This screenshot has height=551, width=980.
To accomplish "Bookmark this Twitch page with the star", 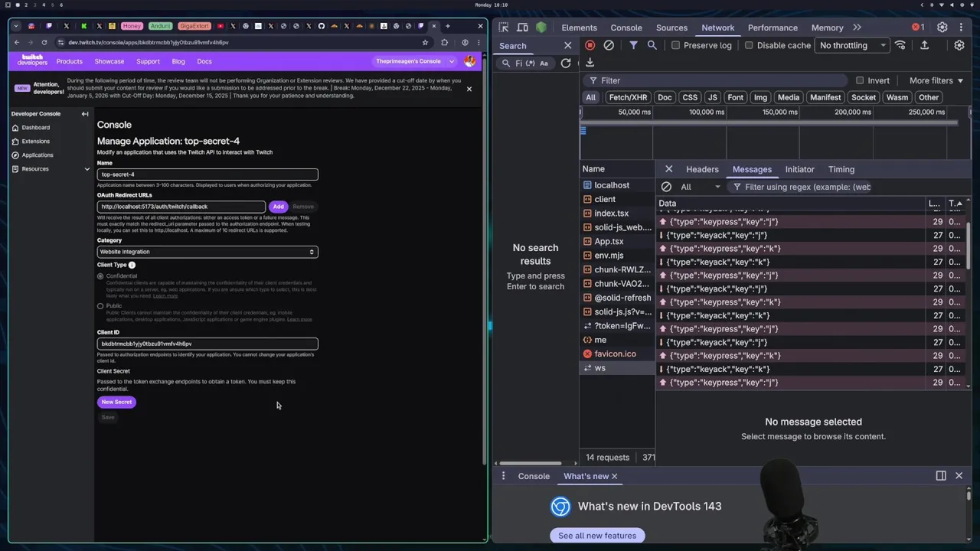I will point(425,42).
